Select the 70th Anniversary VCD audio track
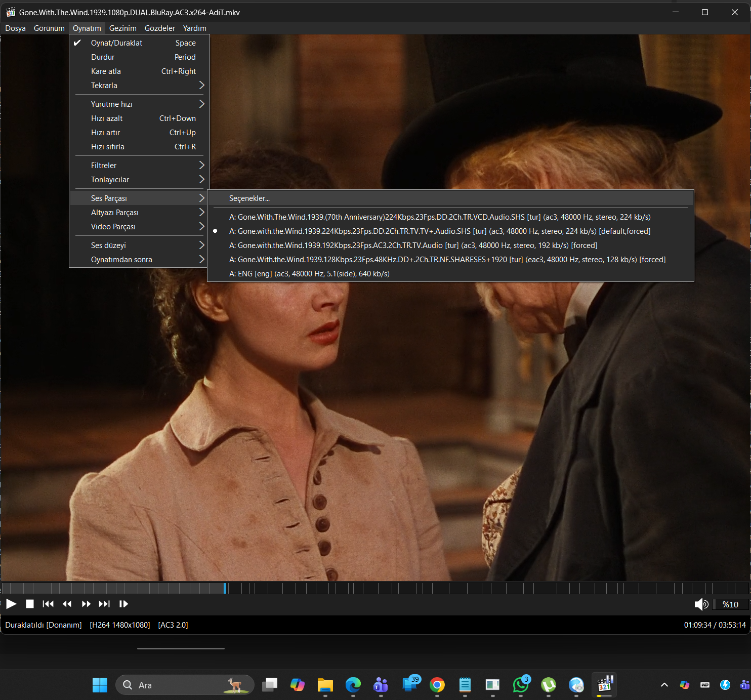The height and width of the screenshot is (700, 751). click(450, 217)
